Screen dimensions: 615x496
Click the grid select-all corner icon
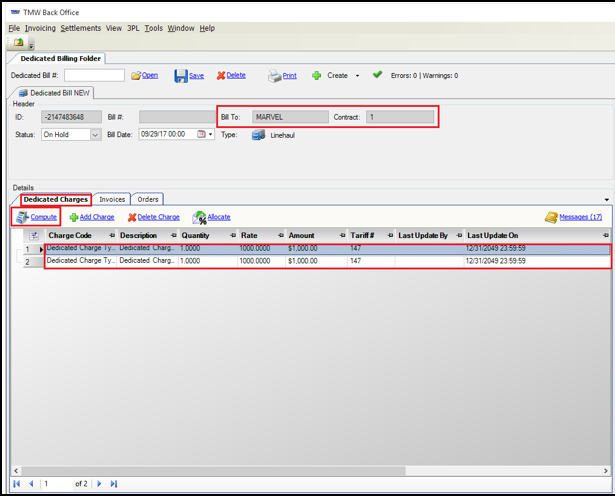tap(34, 235)
